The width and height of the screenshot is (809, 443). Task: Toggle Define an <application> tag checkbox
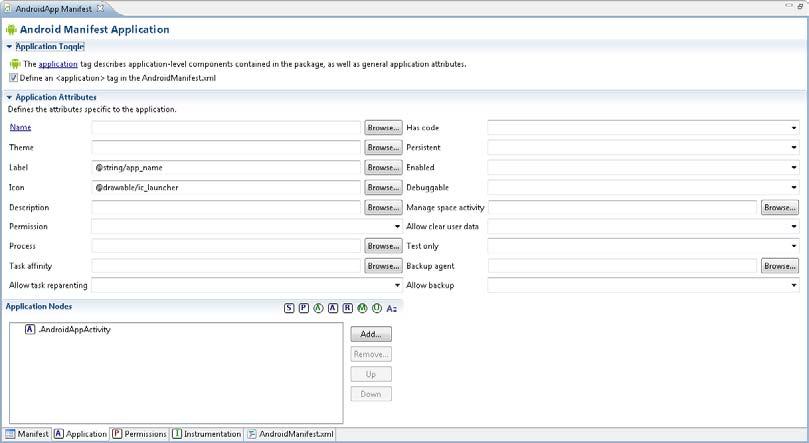tap(13, 78)
